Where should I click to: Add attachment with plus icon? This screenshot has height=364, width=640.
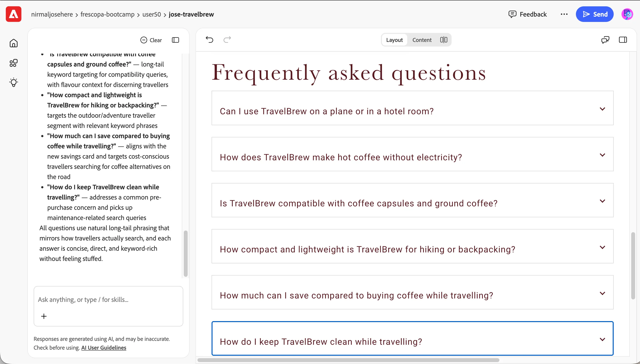44,316
